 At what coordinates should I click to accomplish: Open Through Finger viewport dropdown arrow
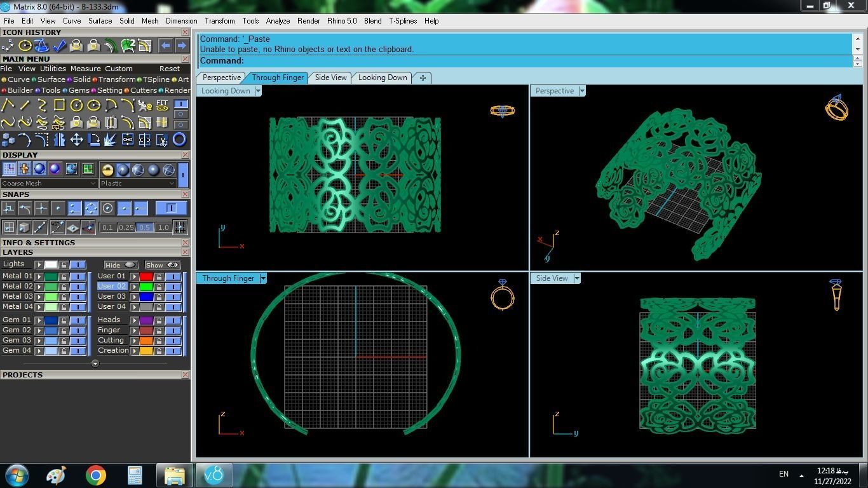pyautogui.click(x=263, y=278)
